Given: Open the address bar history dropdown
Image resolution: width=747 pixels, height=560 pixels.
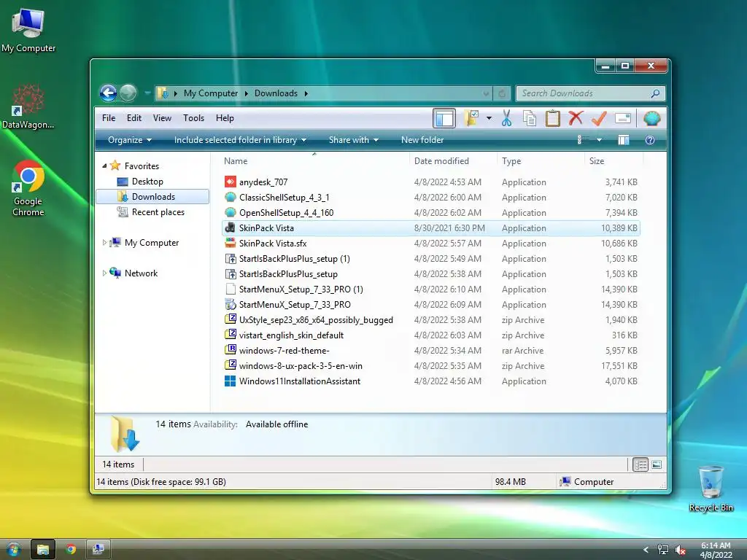Looking at the screenshot, I should click(486, 93).
